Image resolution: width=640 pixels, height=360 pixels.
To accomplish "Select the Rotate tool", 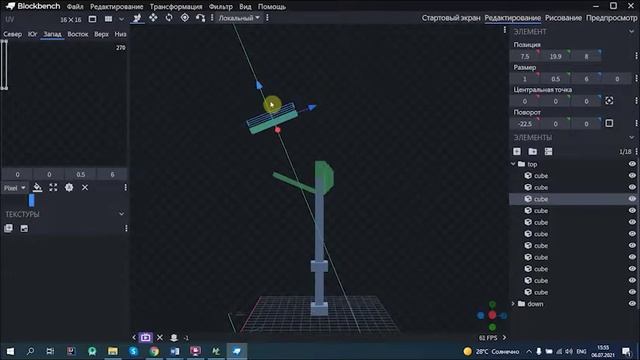I will click(169, 18).
